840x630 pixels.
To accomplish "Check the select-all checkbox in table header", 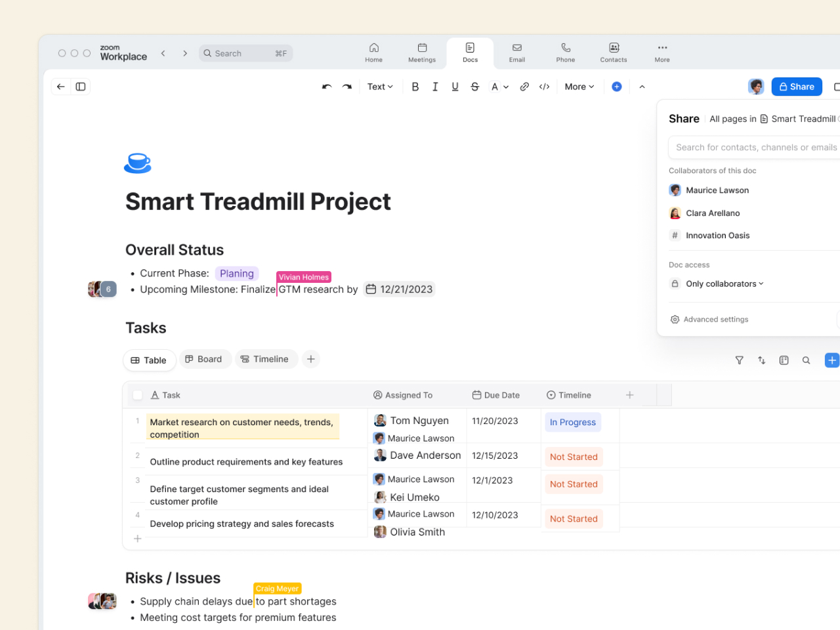I will tap(138, 395).
